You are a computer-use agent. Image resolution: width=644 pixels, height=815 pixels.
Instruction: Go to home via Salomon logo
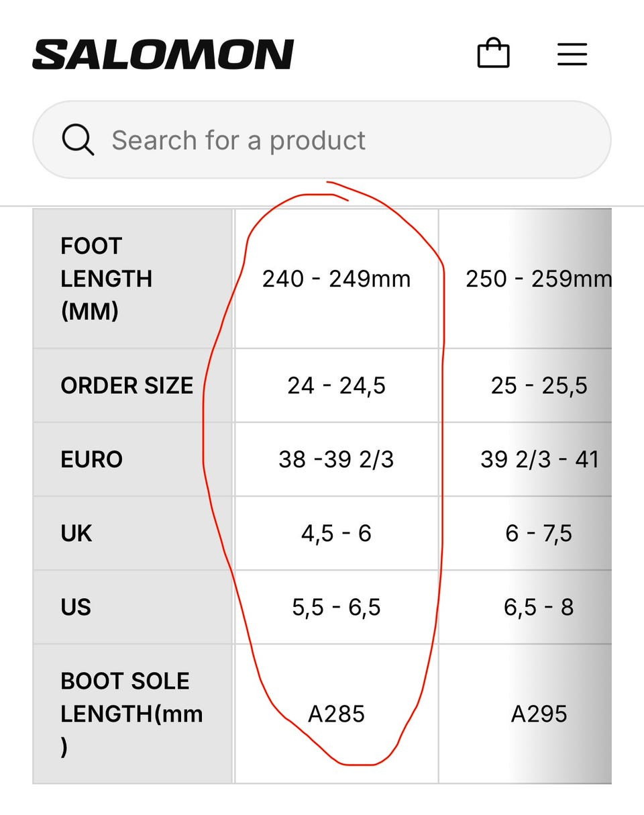click(163, 54)
